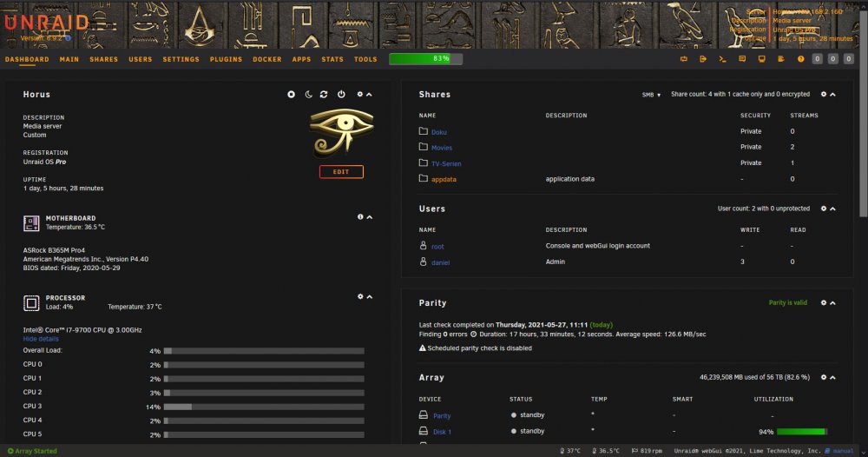Open the daniel user account
Image resolution: width=868 pixels, height=457 pixels.
click(441, 262)
